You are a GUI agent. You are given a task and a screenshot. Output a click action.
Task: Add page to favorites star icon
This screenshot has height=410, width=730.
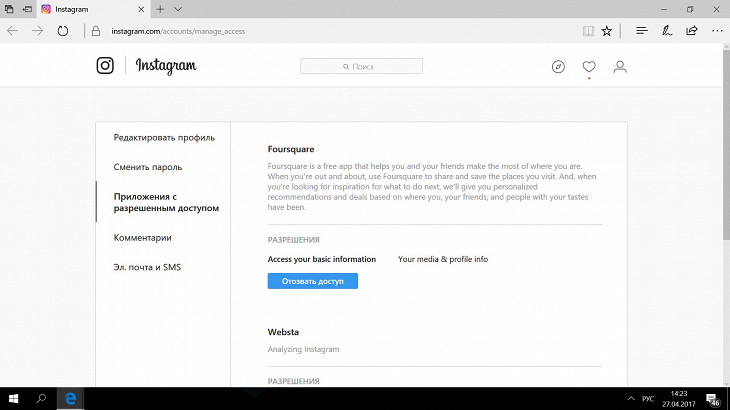point(607,31)
